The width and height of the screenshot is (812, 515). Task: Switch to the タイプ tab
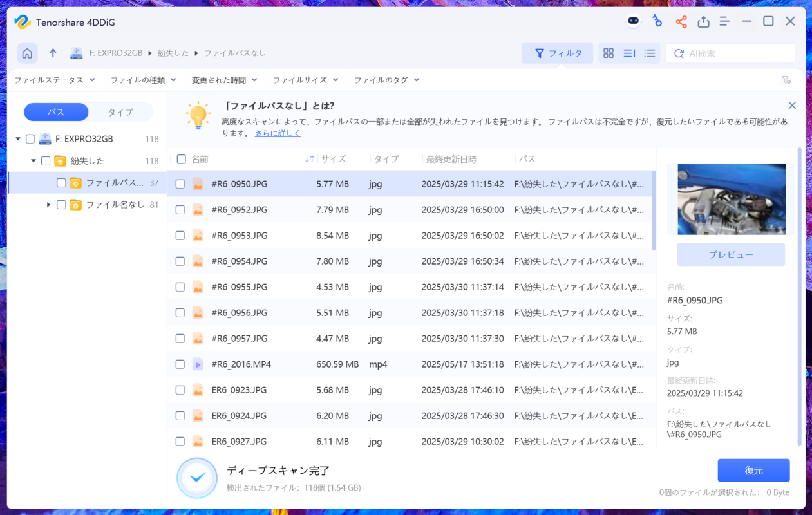coord(120,112)
